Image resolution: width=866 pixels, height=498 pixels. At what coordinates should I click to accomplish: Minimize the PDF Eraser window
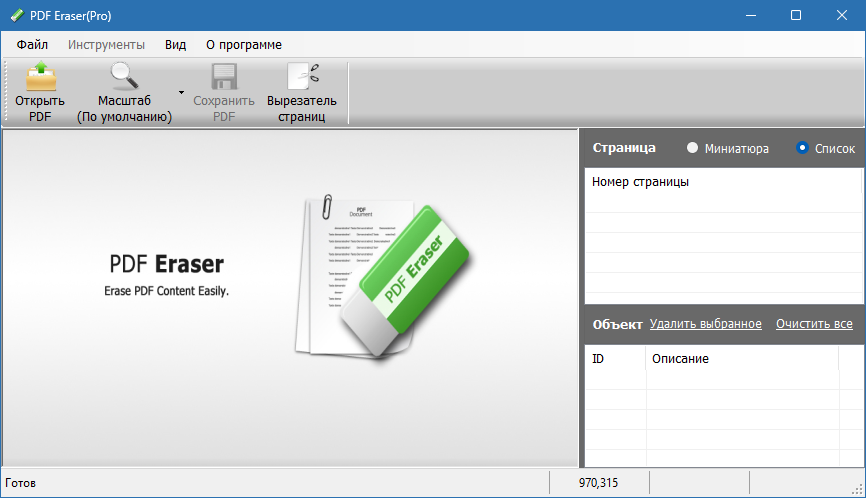[x=751, y=15]
